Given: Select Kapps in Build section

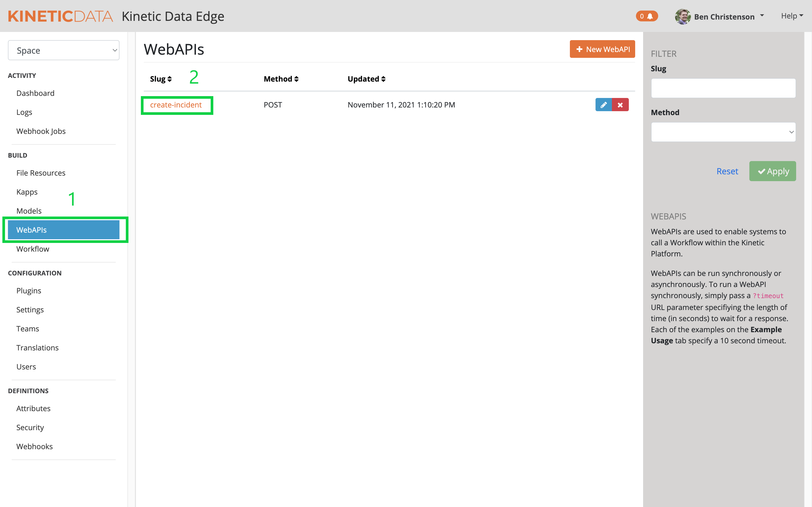Looking at the screenshot, I should coord(27,192).
